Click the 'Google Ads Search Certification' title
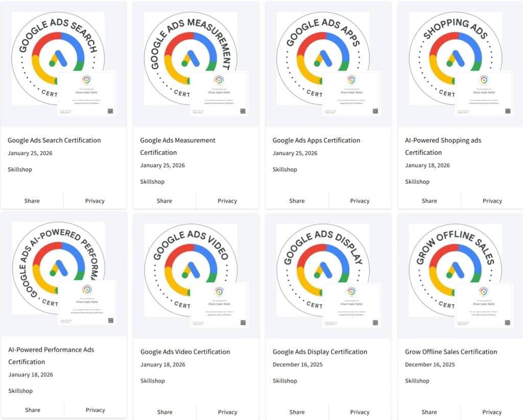 54,140
